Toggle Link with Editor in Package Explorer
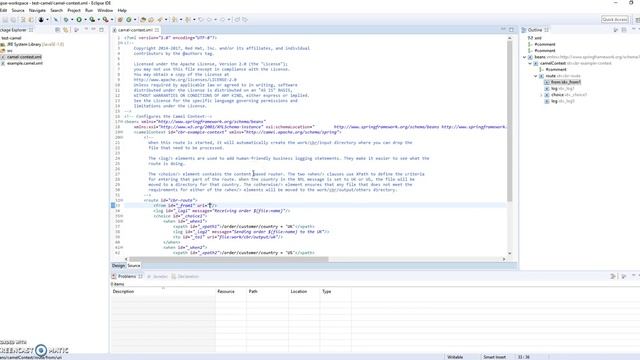This screenshot has height=360, width=640. 65,30
